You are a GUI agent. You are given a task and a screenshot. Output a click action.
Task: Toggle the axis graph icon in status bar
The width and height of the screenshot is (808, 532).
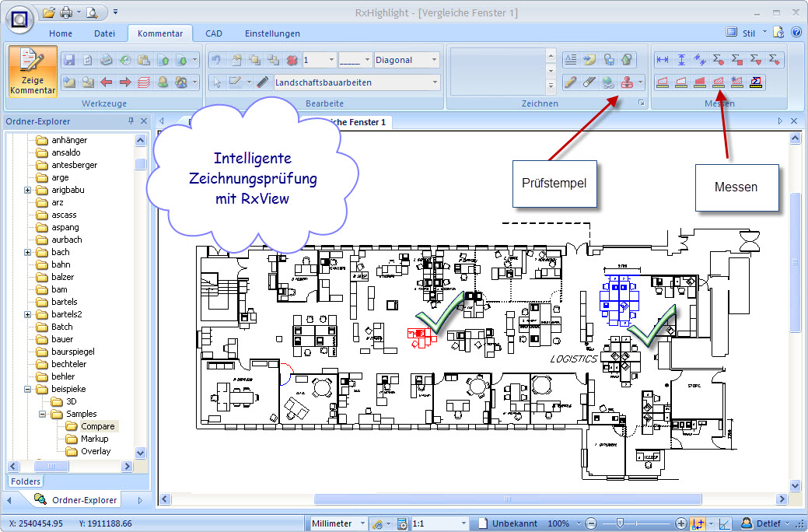724,523
